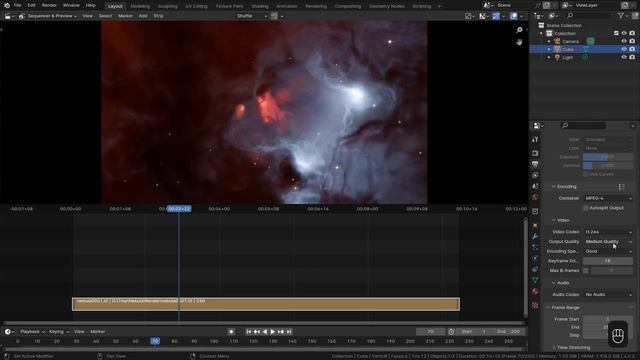Open the sequencer Strip menu

158,16
